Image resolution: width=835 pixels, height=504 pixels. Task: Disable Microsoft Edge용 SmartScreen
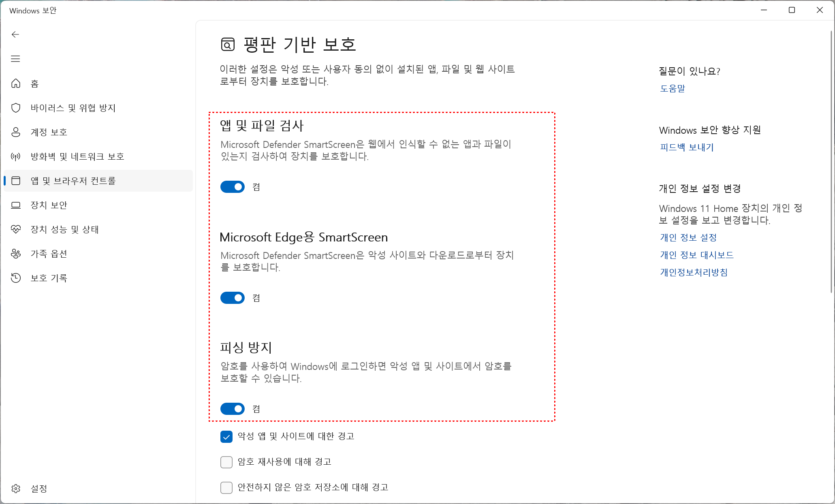click(232, 297)
